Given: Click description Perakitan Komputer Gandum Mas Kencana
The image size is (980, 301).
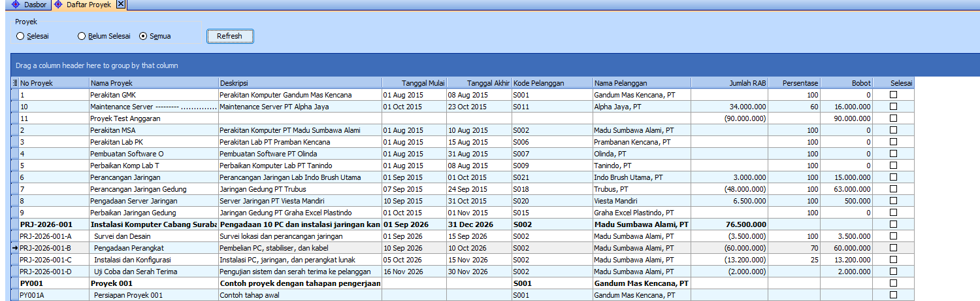Looking at the screenshot, I should 300,95.
